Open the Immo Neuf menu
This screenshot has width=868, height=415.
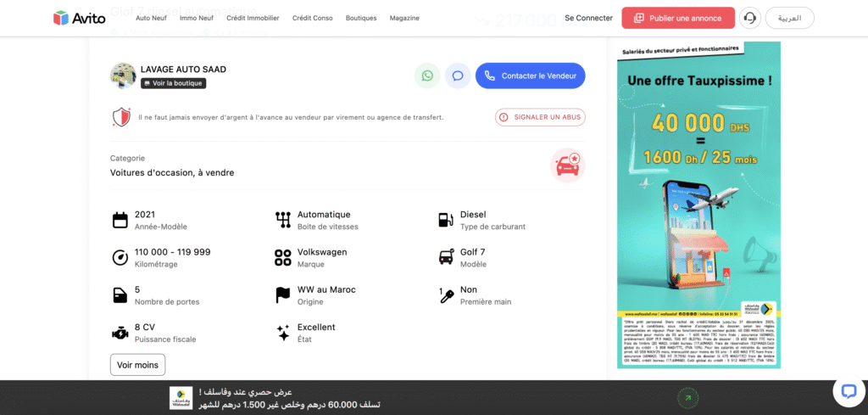pos(197,19)
